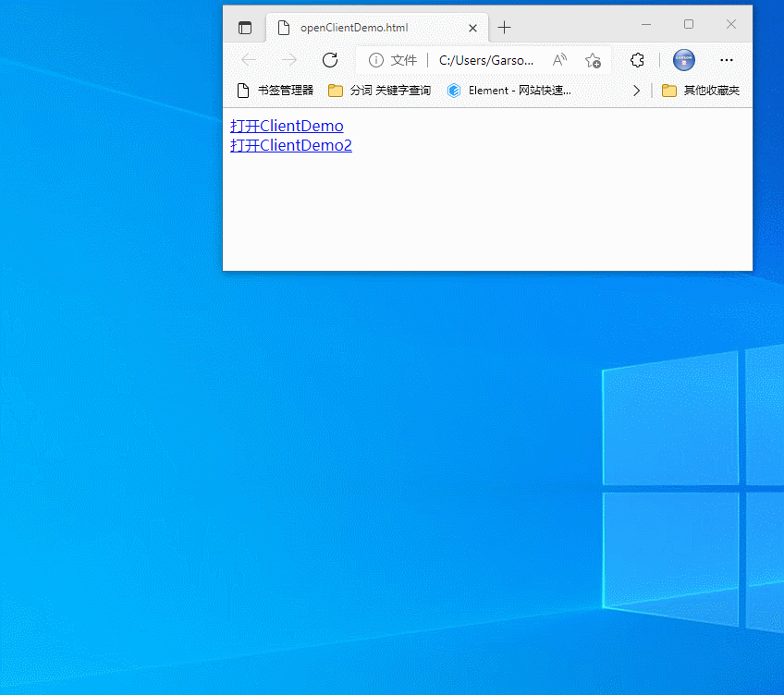The width and height of the screenshot is (784, 695).
Task: Click the address bar URL field
Action: point(485,60)
